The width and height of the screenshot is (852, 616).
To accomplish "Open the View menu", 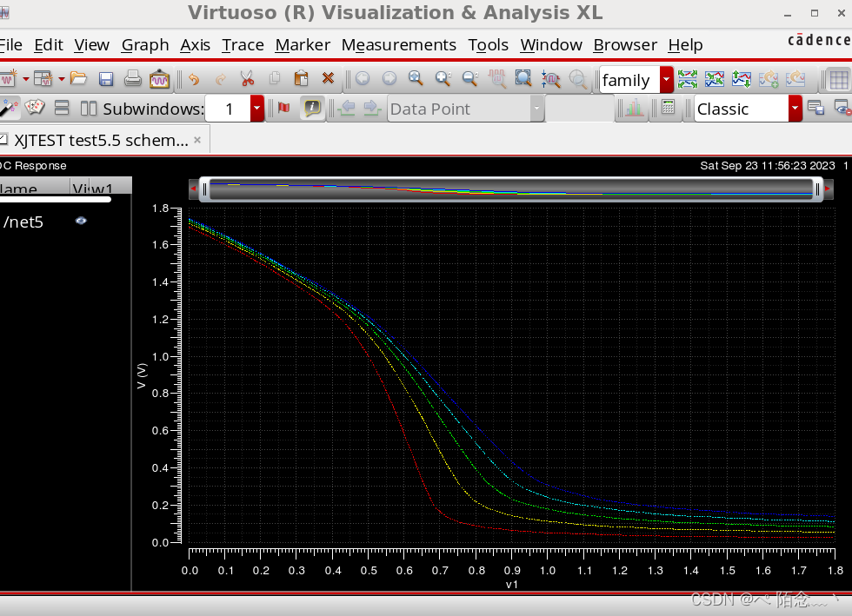I will 92,45.
